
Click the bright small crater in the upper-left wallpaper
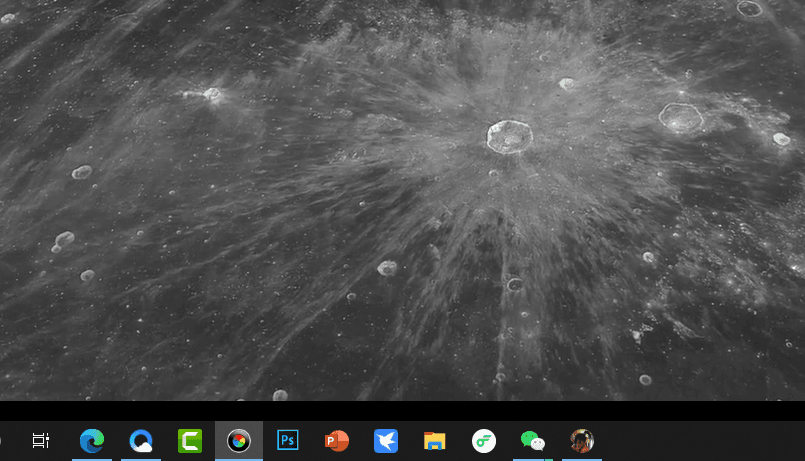pyautogui.click(x=211, y=94)
